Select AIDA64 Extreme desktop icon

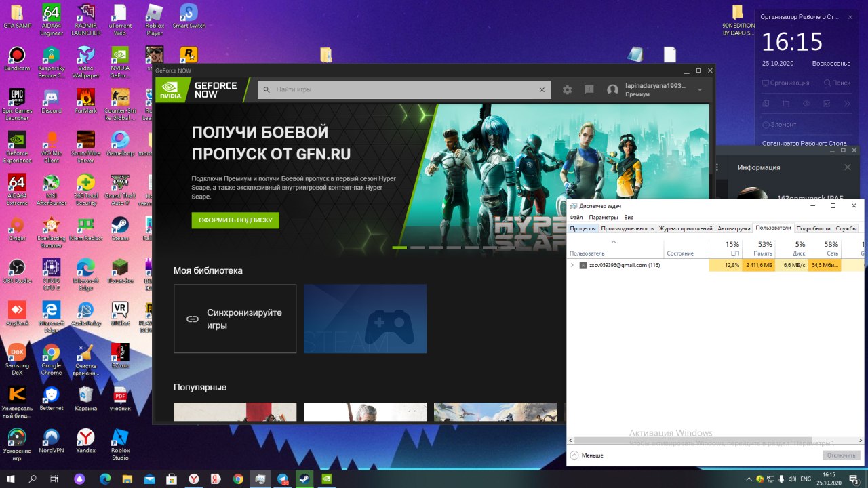pyautogui.click(x=17, y=189)
